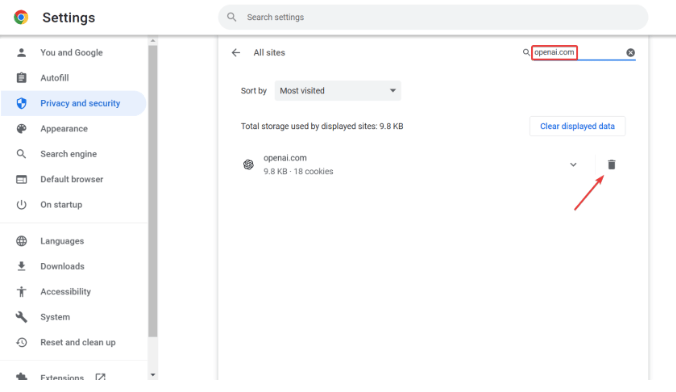Viewport: 676px width, 392px height.
Task: Open Reset and clean up settings
Action: click(x=73, y=342)
